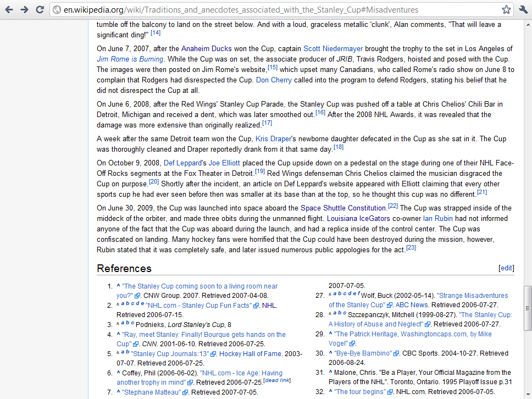
Task: Click the browser back arrow
Action: pyautogui.click(x=9, y=9)
